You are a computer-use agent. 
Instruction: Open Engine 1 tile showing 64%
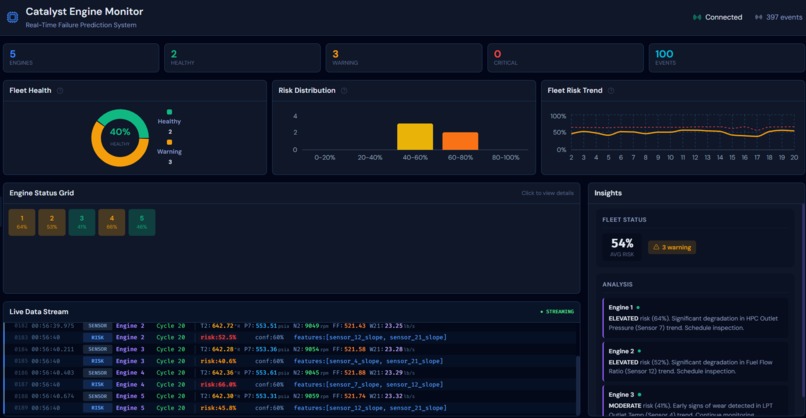(x=22, y=222)
